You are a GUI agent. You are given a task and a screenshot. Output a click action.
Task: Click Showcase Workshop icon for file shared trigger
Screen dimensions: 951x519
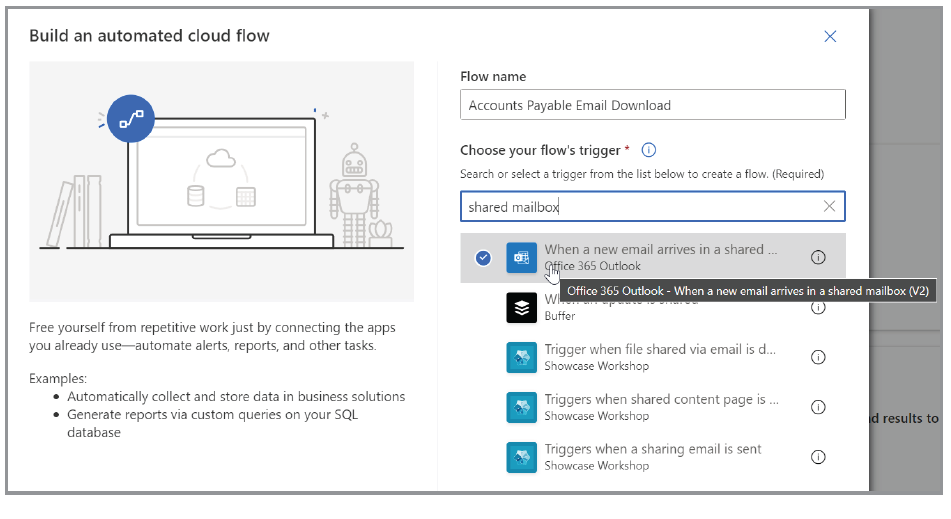[x=521, y=358]
